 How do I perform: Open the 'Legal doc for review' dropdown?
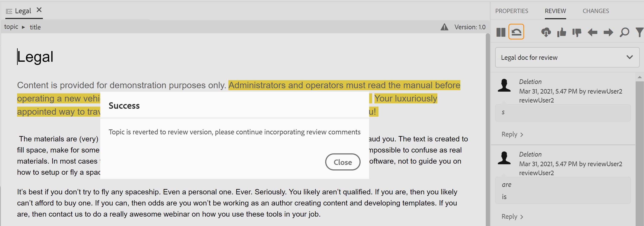coord(567,57)
